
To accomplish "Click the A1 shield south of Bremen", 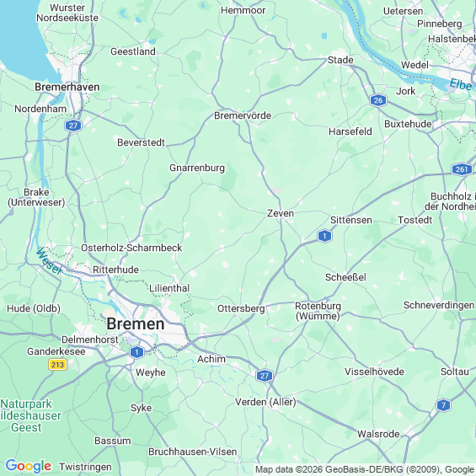I will click(137, 352).
